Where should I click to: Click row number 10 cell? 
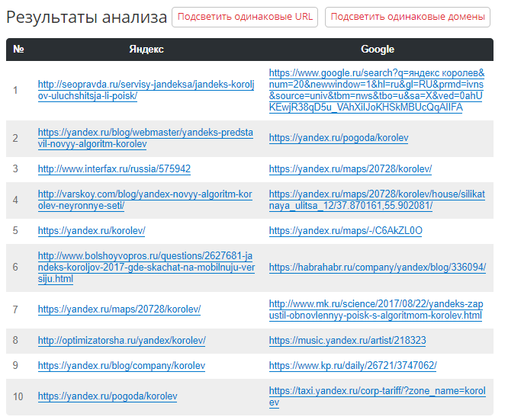(18, 397)
